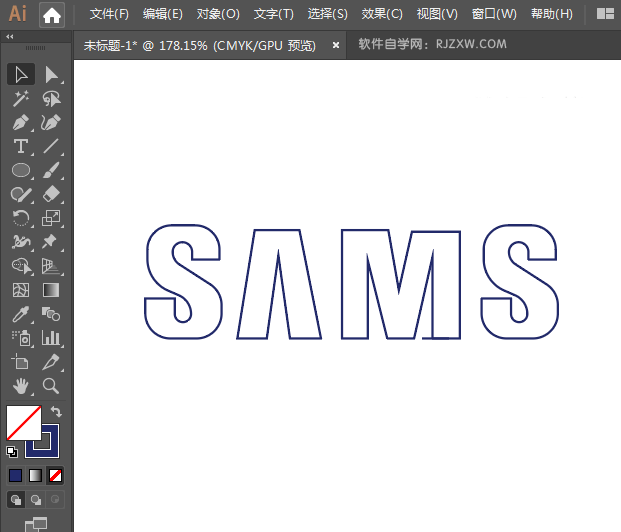Select the Hand tool

pos(21,386)
